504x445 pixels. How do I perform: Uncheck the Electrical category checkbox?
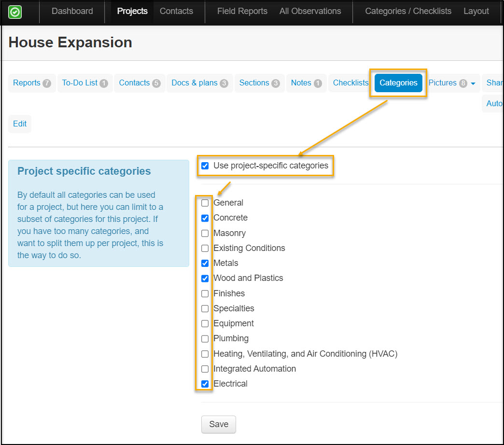205,384
